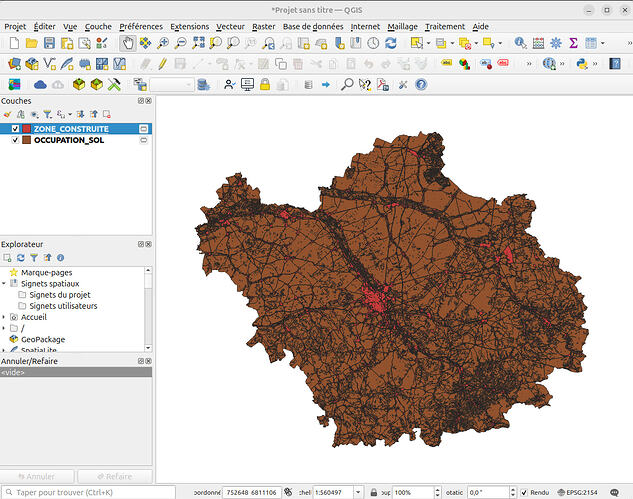Open the temporal controller clock icon

click(373, 43)
